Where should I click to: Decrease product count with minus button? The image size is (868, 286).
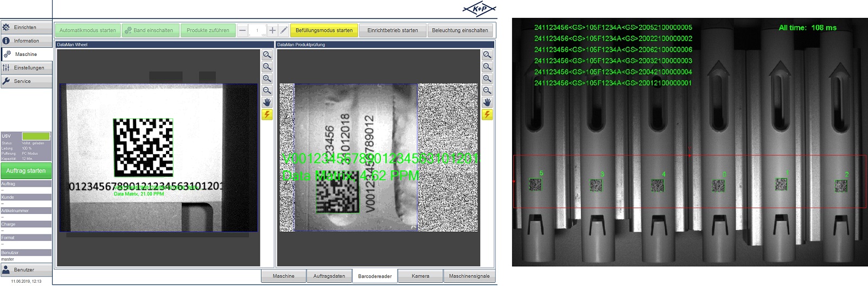pyautogui.click(x=242, y=30)
